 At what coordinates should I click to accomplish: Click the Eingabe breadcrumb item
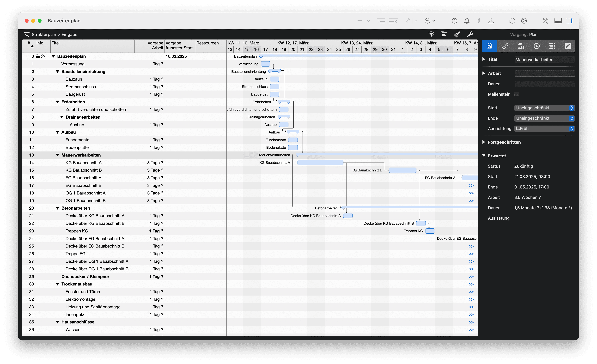(70, 34)
